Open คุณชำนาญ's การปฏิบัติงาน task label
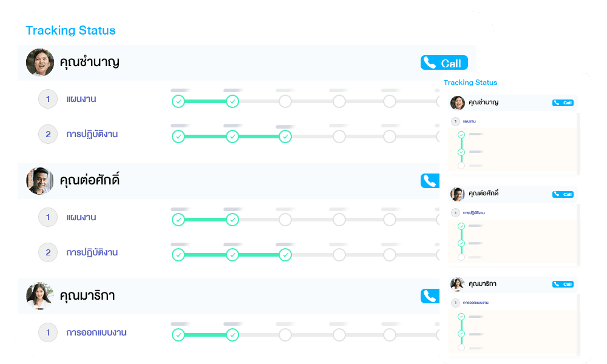Image resolution: width=607 pixels, height=364 pixels. pyautogui.click(x=92, y=134)
